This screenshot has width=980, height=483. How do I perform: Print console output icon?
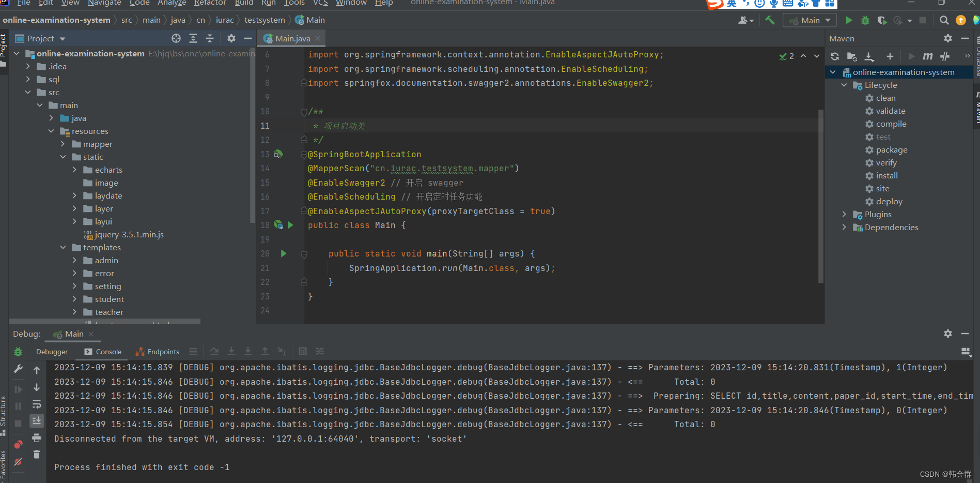[x=37, y=438]
